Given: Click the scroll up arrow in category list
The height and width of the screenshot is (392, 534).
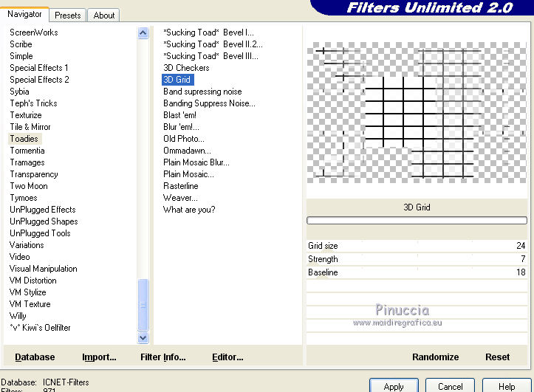Looking at the screenshot, I should click(x=143, y=33).
